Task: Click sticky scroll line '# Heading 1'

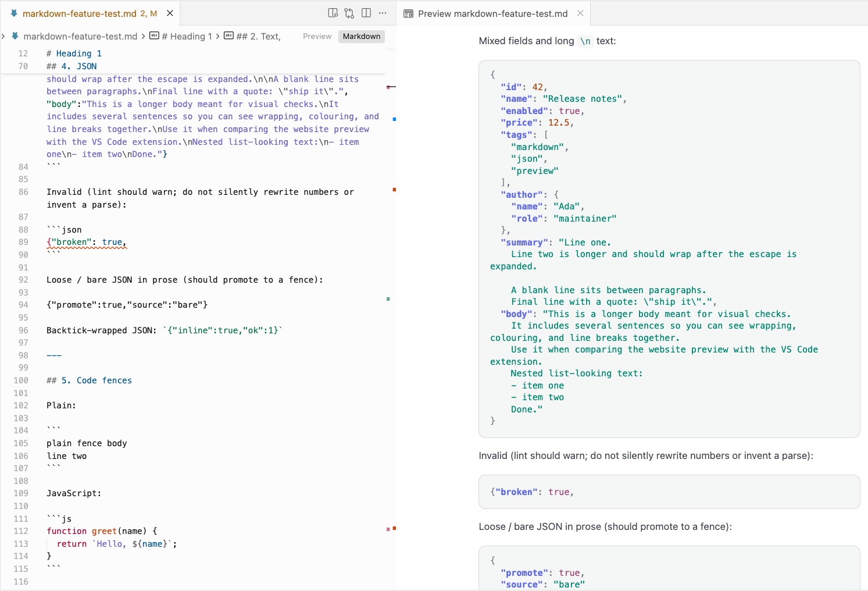Action: 74,54
